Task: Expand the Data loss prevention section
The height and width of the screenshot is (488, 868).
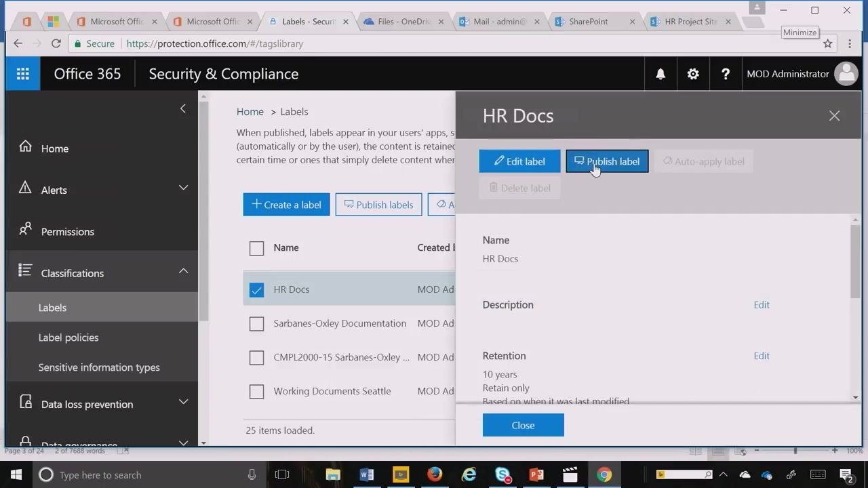Action: (183, 401)
